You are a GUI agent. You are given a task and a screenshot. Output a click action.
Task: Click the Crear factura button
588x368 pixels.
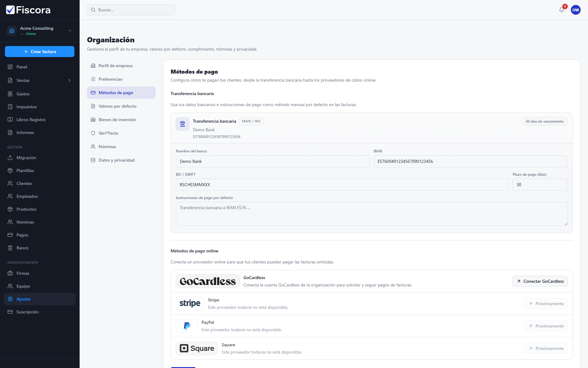(x=40, y=52)
